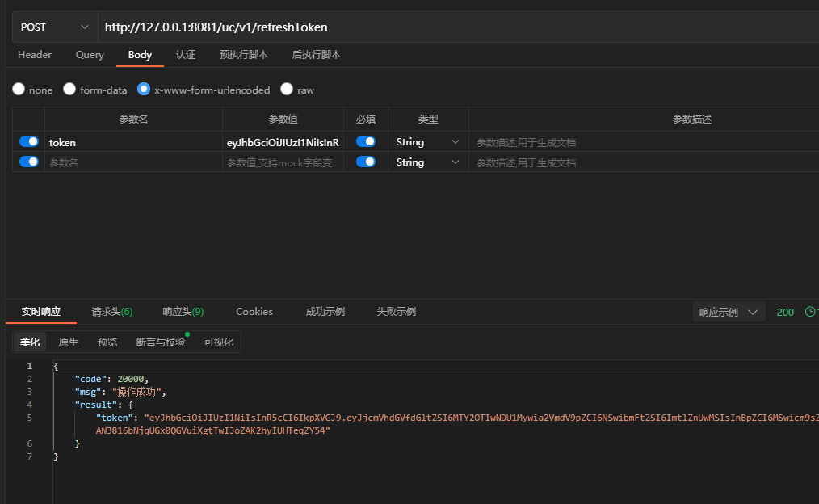This screenshot has width=819, height=504.
Task: Switch to the 响应头(9) tab
Action: [x=183, y=312]
